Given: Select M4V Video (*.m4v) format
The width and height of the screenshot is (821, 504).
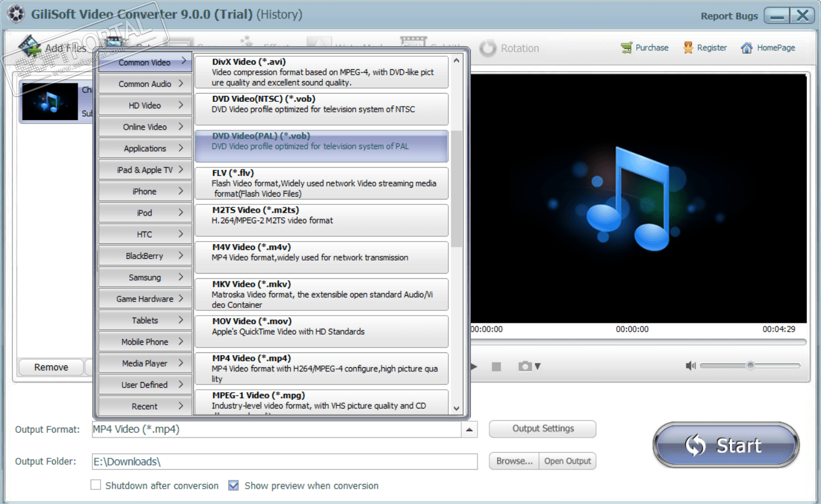Looking at the screenshot, I should coord(322,257).
